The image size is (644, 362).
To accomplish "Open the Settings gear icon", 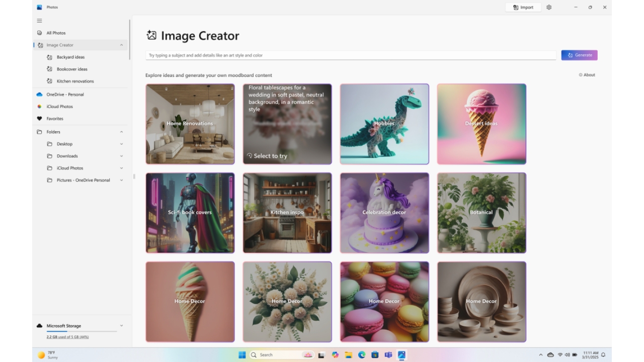I will 549,8.
